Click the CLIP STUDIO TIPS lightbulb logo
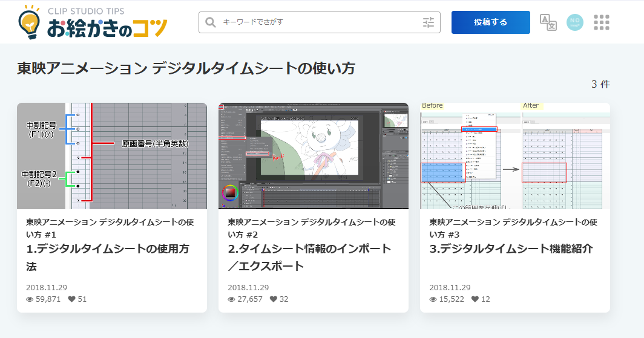644x338 pixels. pos(30,22)
